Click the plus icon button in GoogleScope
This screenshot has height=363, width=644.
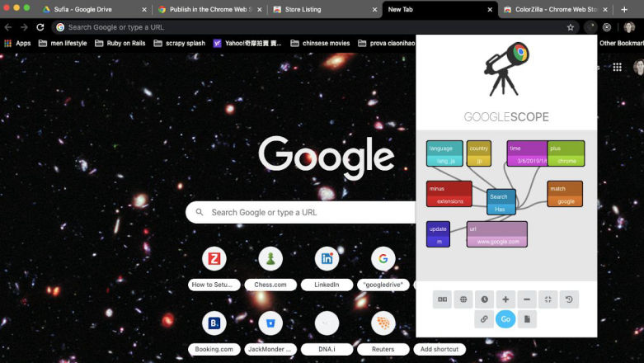pyautogui.click(x=505, y=299)
